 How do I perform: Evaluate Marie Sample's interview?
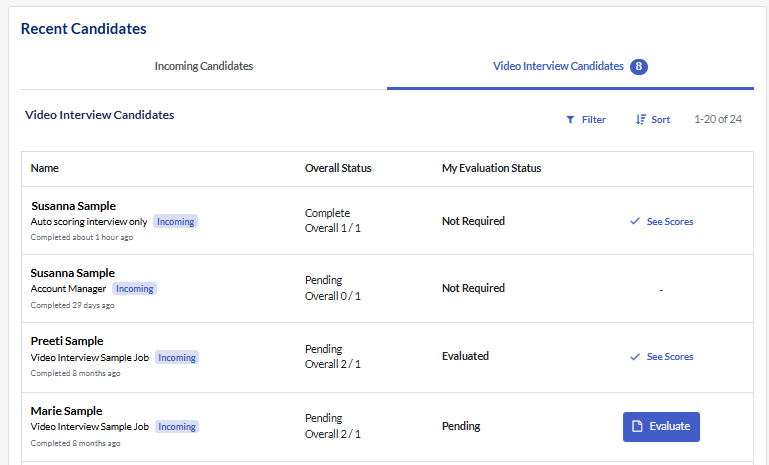pos(661,427)
